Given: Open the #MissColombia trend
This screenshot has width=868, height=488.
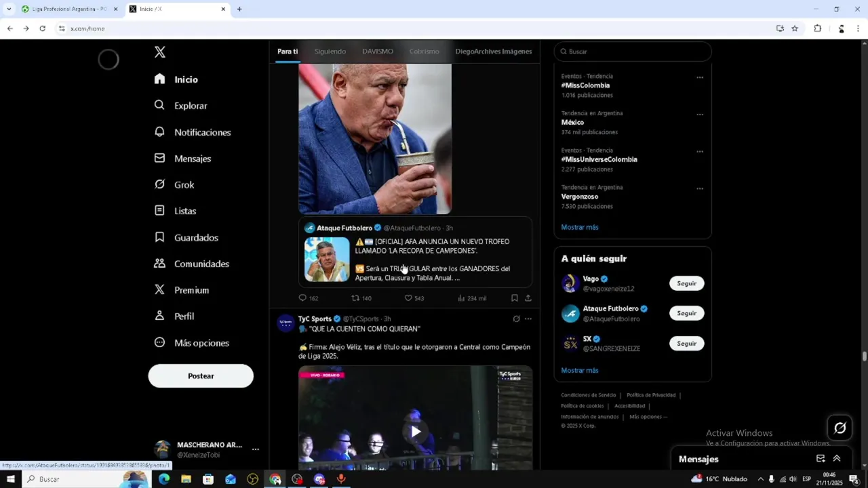Looking at the screenshot, I should pos(585,85).
